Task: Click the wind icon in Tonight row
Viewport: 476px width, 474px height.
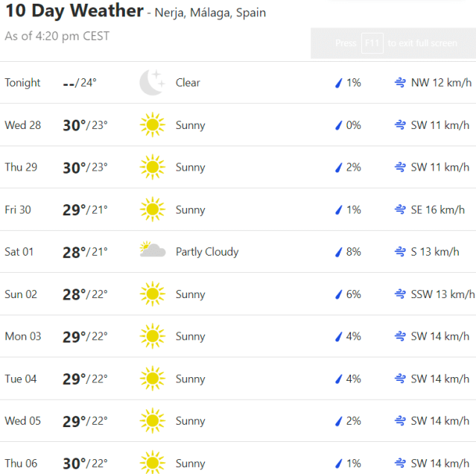Action: coord(400,83)
